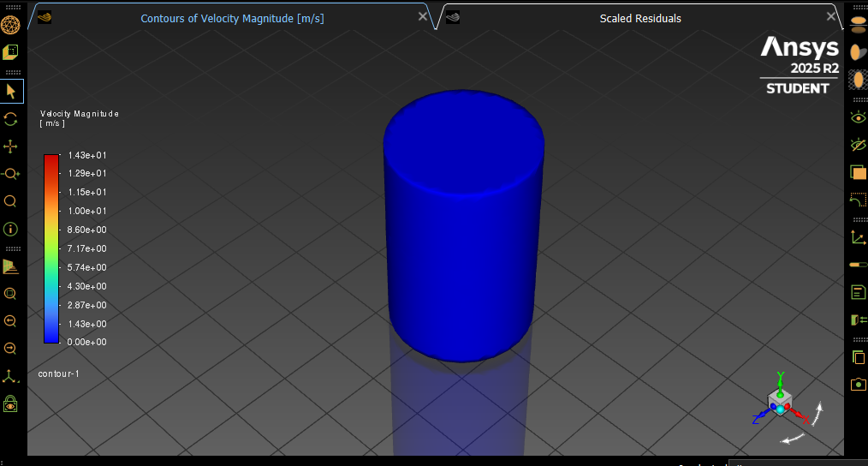
Task: Switch to the Scaled Residuals tab
Action: (640, 18)
